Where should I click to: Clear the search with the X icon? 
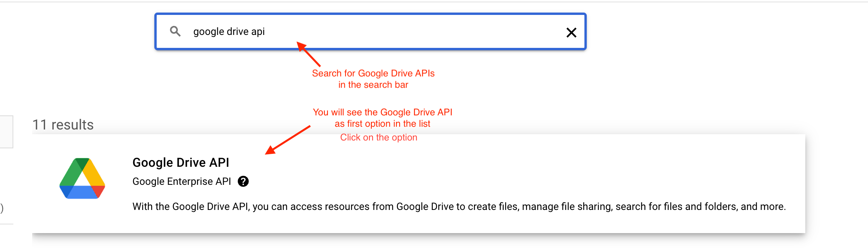(571, 33)
